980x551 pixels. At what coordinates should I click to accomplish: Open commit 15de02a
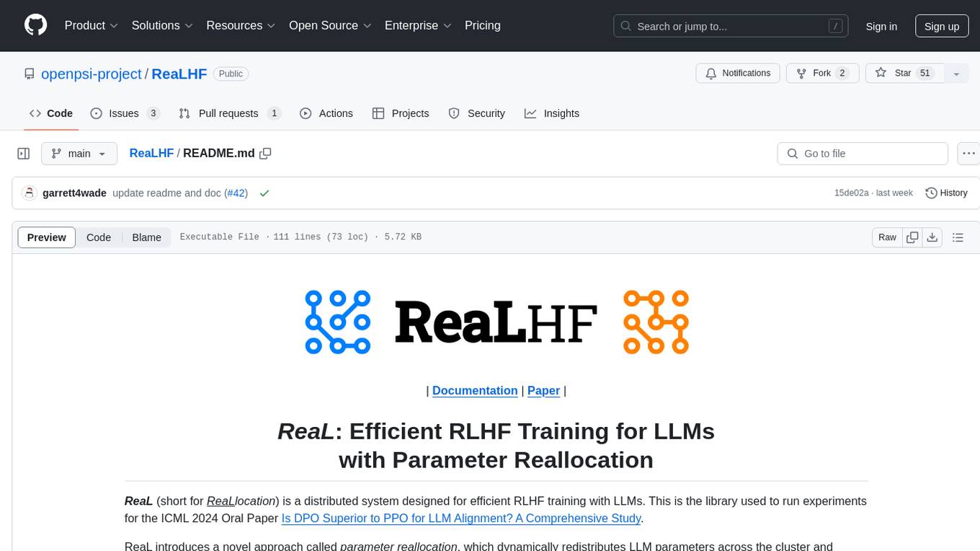(x=851, y=193)
